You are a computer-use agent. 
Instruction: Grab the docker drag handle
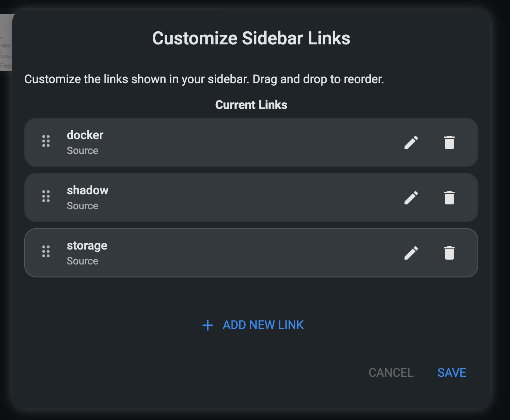[46, 141]
